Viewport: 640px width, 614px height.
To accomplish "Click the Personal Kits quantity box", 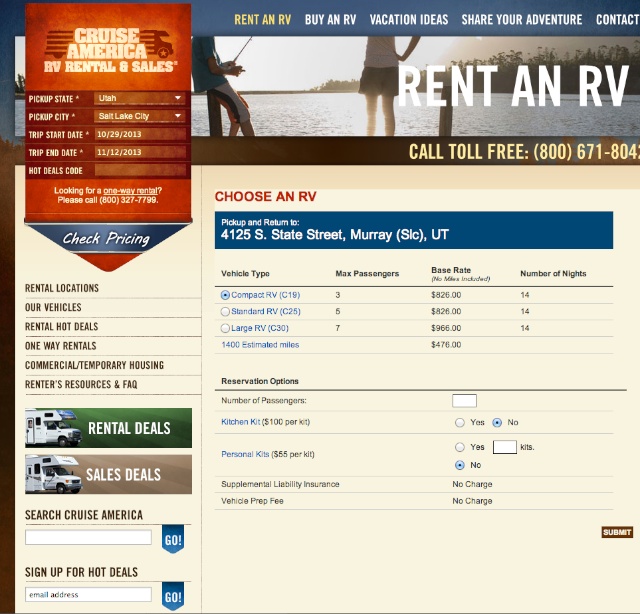I will [x=505, y=447].
